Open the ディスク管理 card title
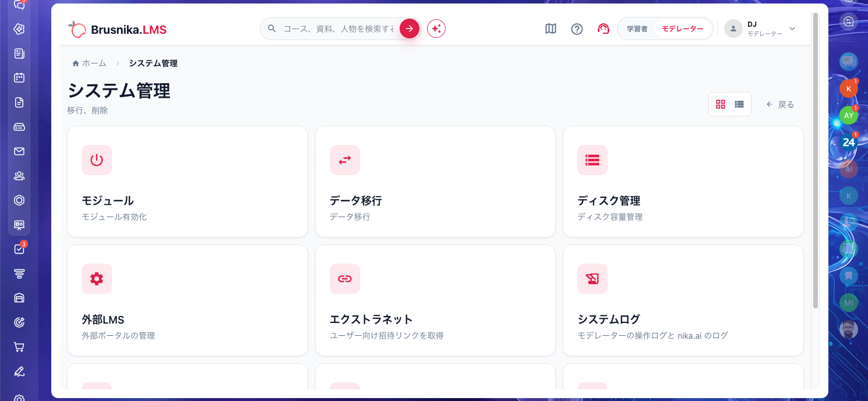Viewport: 868px width, 401px height. (x=609, y=201)
